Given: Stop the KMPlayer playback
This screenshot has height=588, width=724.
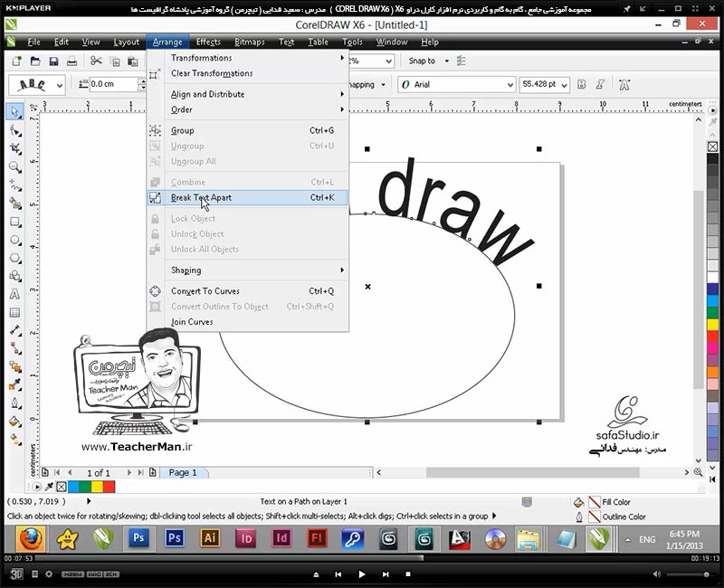Looking at the screenshot, I should tap(408, 574).
